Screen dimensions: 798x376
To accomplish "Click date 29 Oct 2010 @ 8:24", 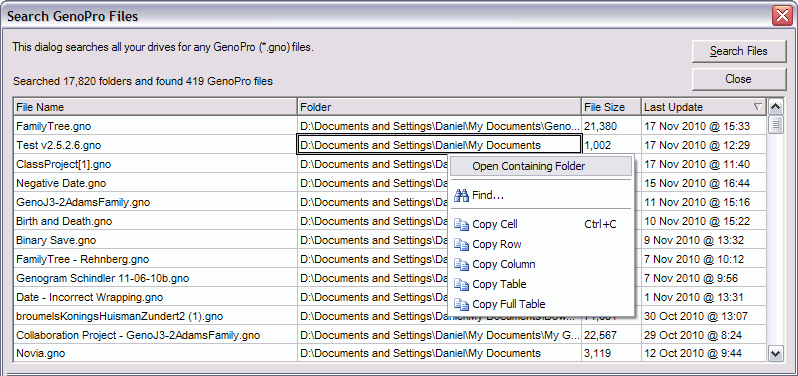I will coord(693,335).
